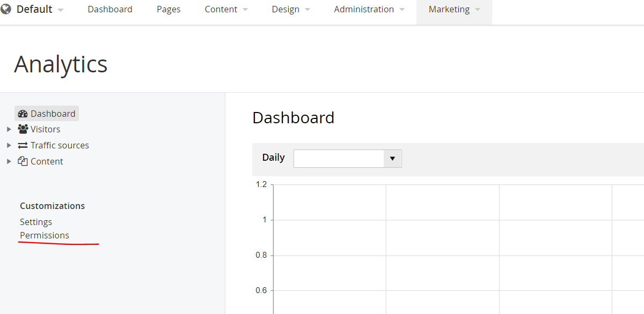Click the Daily label

point(274,158)
